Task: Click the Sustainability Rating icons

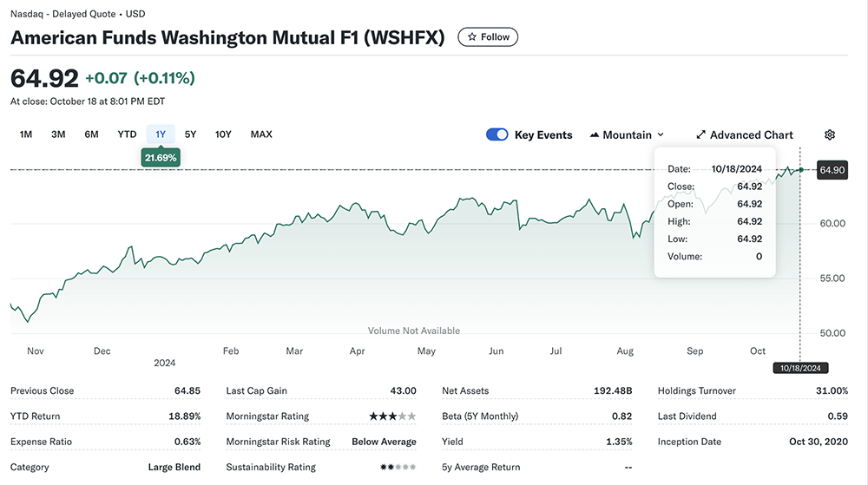Action: (x=398, y=468)
